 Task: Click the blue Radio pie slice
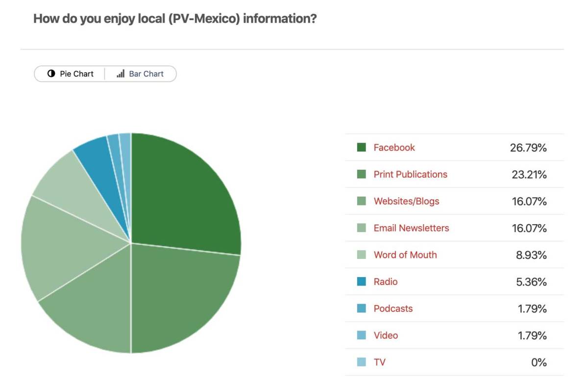coord(93,152)
